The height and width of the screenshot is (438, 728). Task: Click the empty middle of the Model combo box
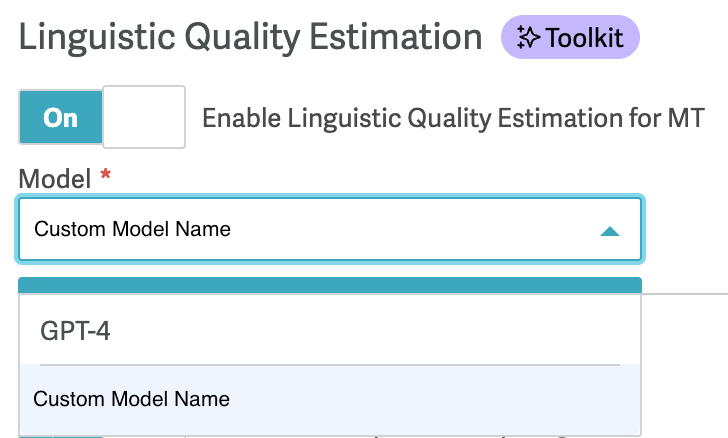click(x=413, y=229)
